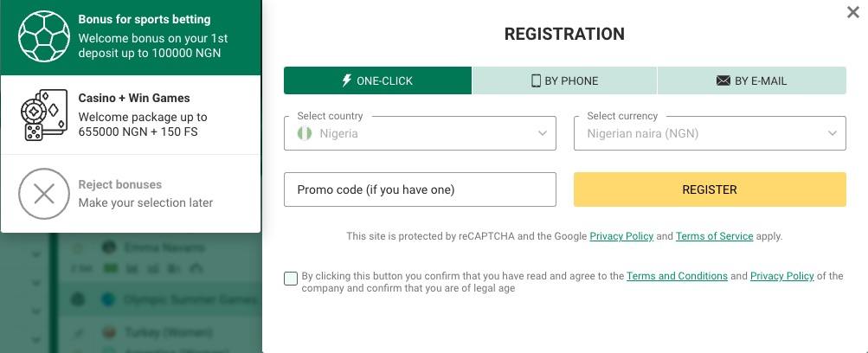868x353 pixels.
Task: Click the Nigeria flag icon
Action: [x=305, y=133]
